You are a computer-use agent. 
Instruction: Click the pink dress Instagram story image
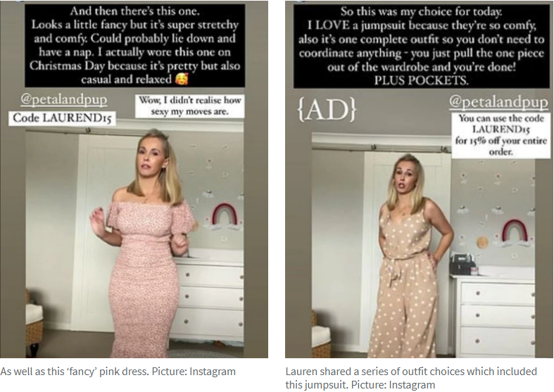[x=134, y=179]
